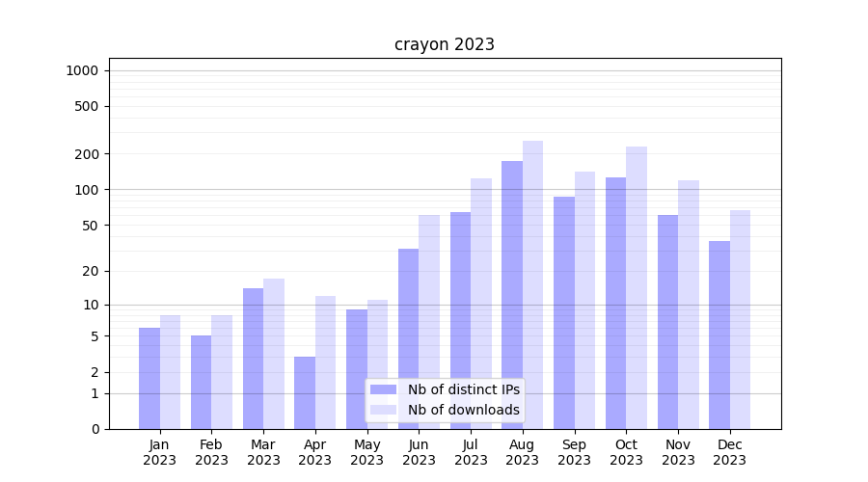Click the "100" y-axis tick label

click(x=87, y=190)
